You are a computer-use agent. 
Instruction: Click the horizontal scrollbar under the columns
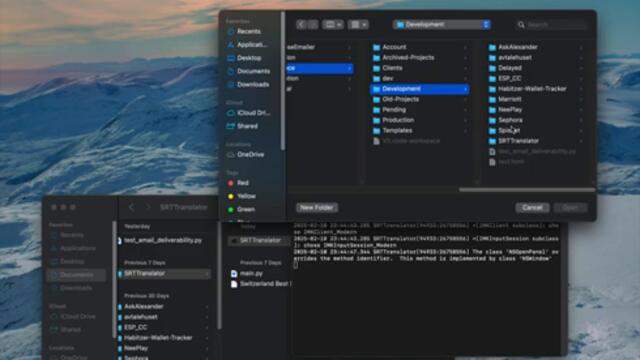click(x=527, y=190)
